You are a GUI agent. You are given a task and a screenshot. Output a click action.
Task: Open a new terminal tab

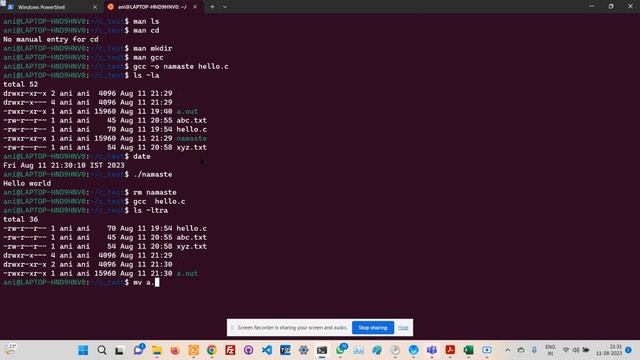[212, 7]
